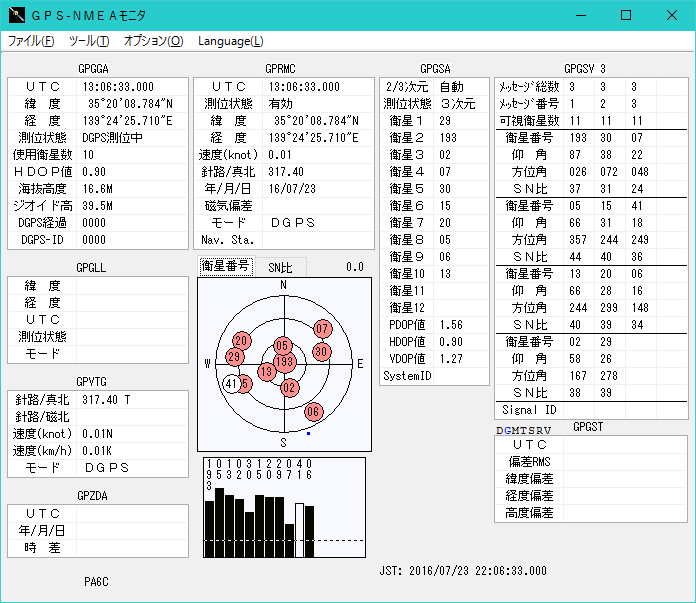Select satellite 29 marker in sky plot
Viewport: 696px width, 603px height.
(x=234, y=357)
